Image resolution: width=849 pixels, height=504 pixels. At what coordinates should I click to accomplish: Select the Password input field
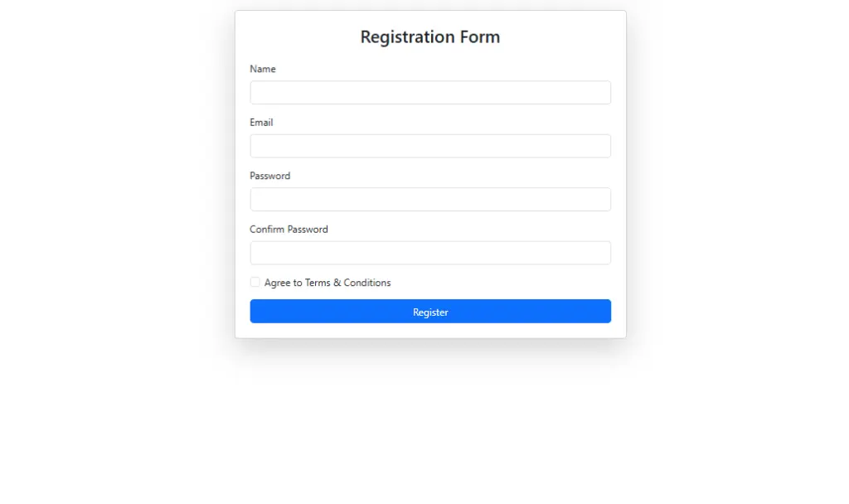click(430, 199)
